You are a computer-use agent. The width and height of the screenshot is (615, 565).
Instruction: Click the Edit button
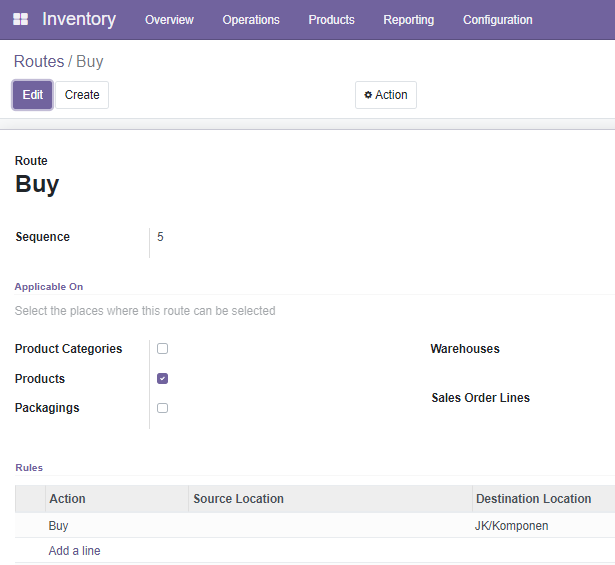click(33, 95)
